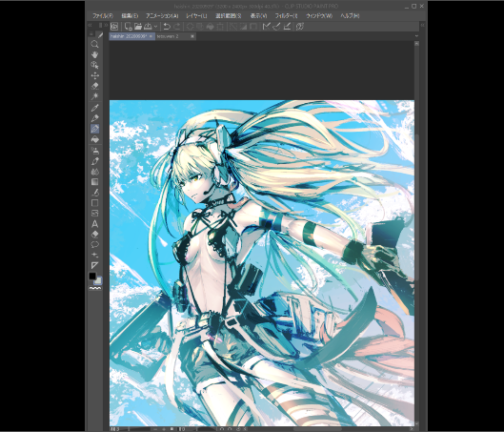Click the Scale/Rotate transform icon

point(220,27)
